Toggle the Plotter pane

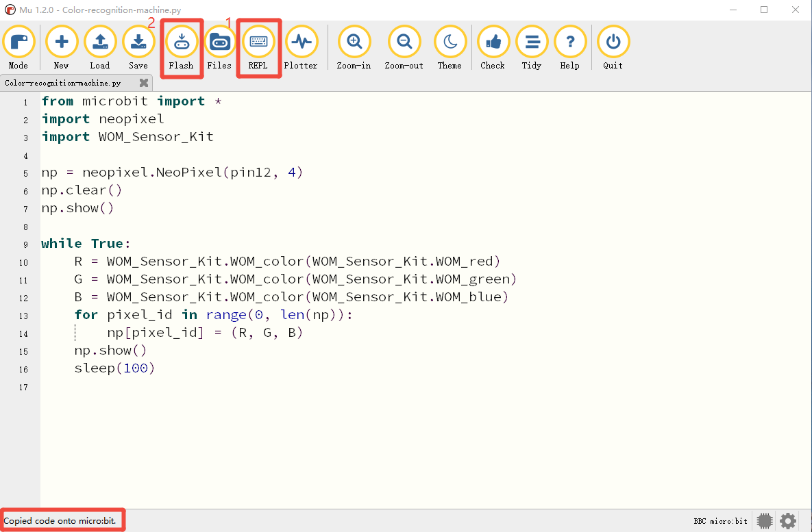[x=301, y=48]
